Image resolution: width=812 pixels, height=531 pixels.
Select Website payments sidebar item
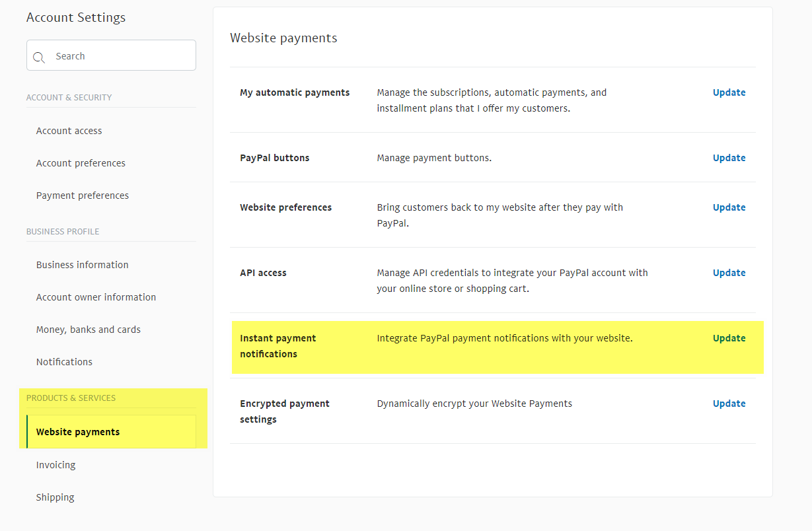(78, 432)
